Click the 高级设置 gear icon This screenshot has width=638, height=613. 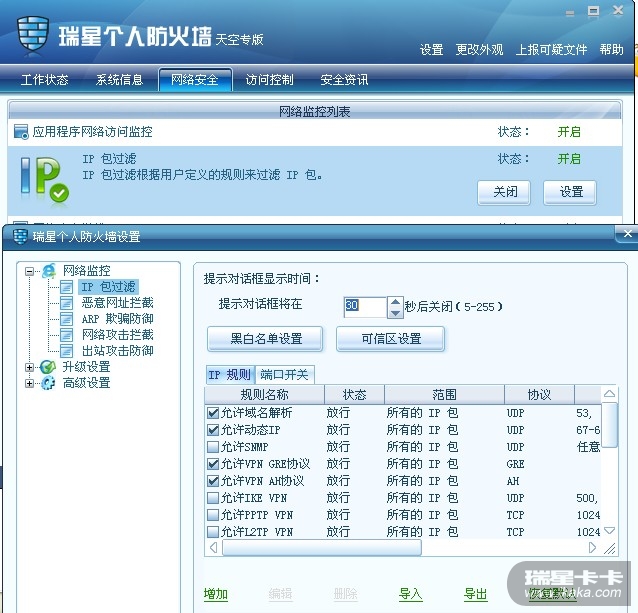click(48, 383)
